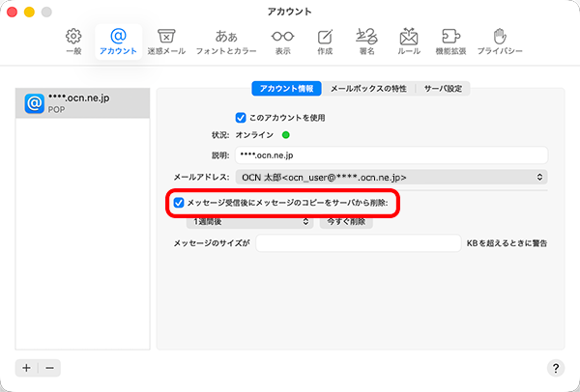Viewport: 580px width, 392px height.
Task: Open the 作成 composing preferences pane
Action: 326,40
